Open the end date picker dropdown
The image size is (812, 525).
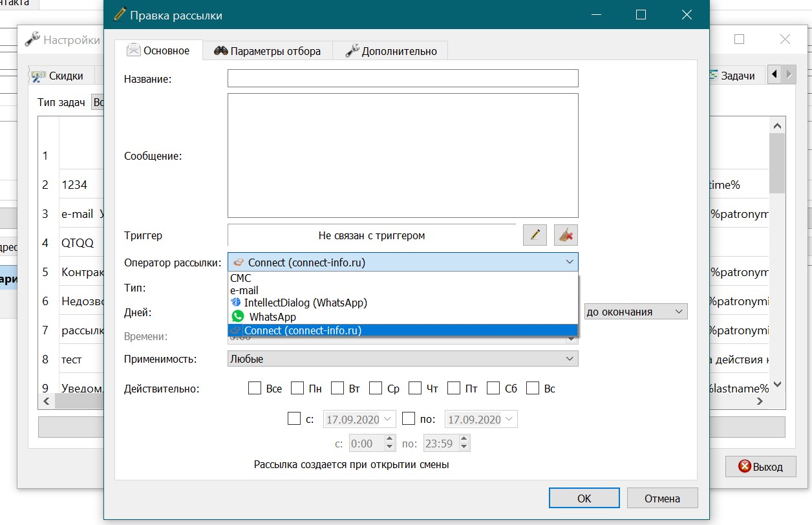point(509,419)
